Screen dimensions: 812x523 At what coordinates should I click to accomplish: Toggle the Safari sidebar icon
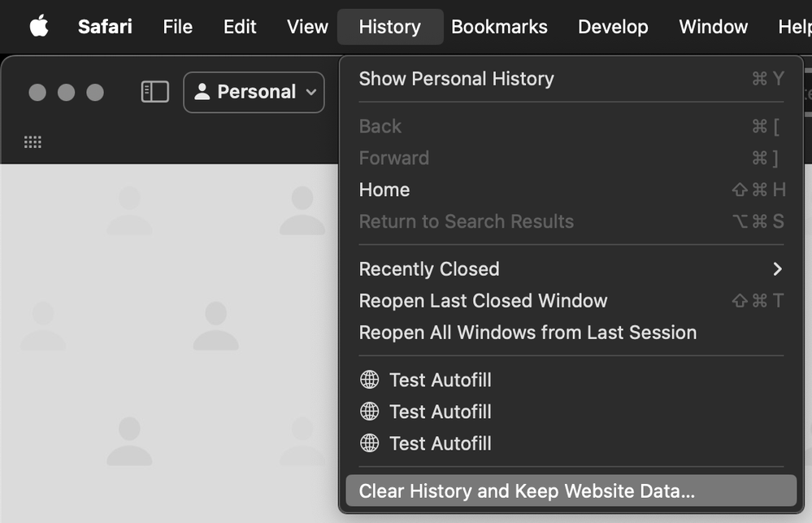click(x=154, y=92)
